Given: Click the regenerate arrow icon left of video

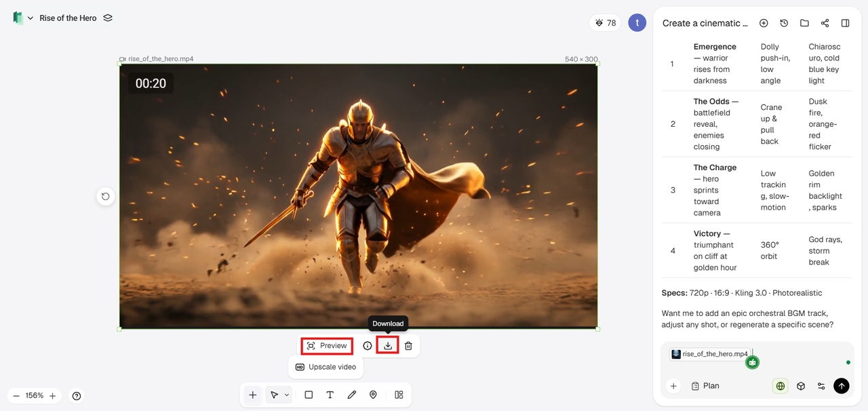Looking at the screenshot, I should [105, 197].
